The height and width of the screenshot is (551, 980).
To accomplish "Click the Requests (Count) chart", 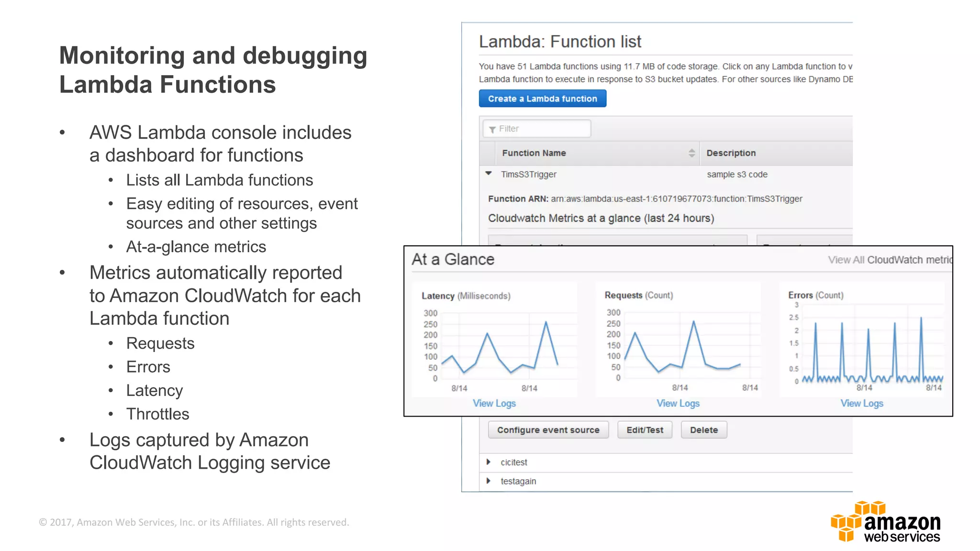I will coord(678,340).
